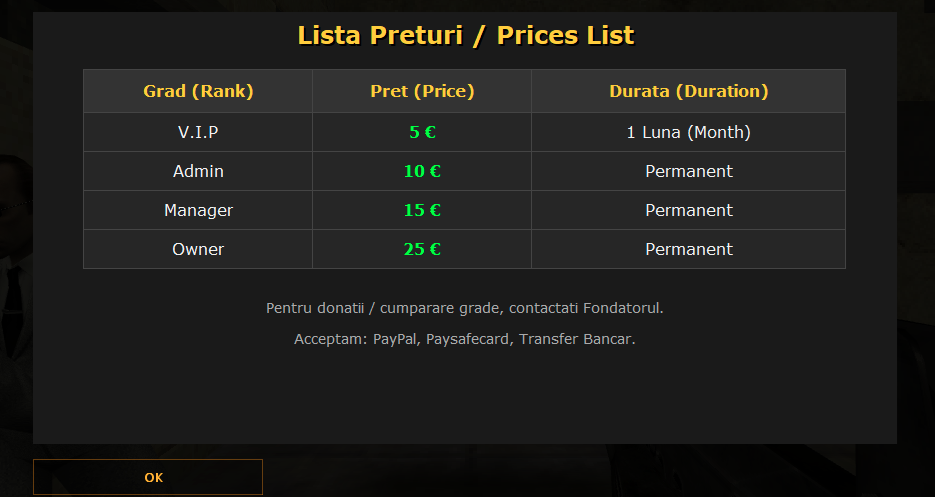The width and height of the screenshot is (935, 497).
Task: Click the 1 Luna (Month) duration cell
Action: 689,132
